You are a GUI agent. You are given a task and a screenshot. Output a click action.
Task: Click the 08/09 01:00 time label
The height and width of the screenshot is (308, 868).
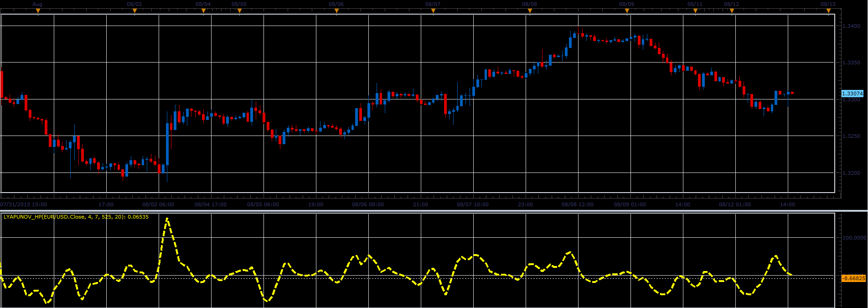coord(630,204)
